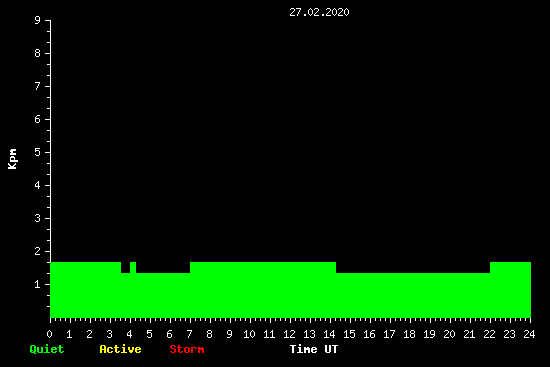This screenshot has height=367, width=550.
Task: Click the narrow green spike near hour 4
Action: click(x=133, y=267)
